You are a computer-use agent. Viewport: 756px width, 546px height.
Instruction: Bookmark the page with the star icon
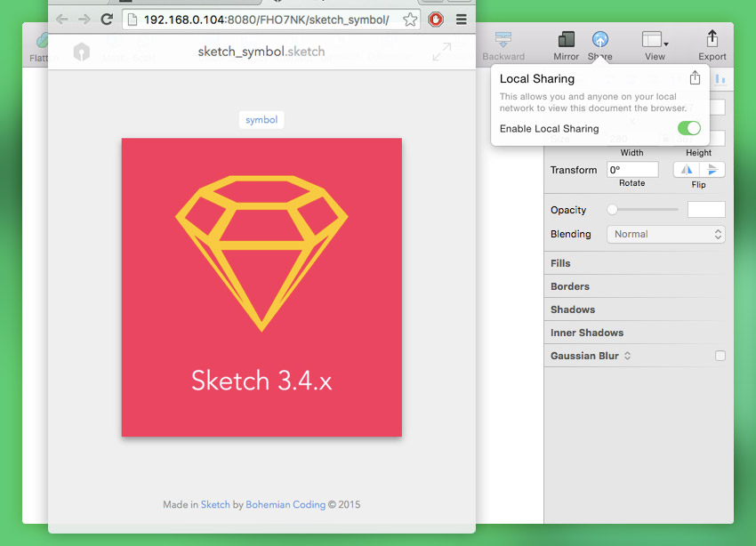pyautogui.click(x=410, y=20)
